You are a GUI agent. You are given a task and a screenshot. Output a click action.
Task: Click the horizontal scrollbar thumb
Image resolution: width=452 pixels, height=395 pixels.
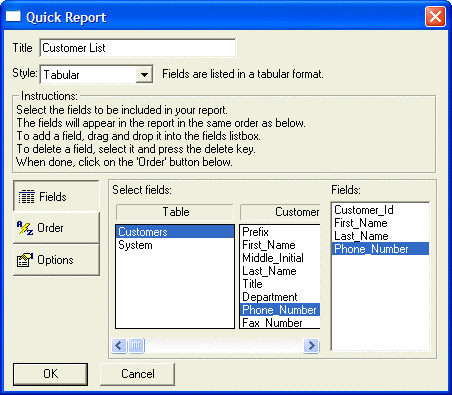tap(136, 345)
